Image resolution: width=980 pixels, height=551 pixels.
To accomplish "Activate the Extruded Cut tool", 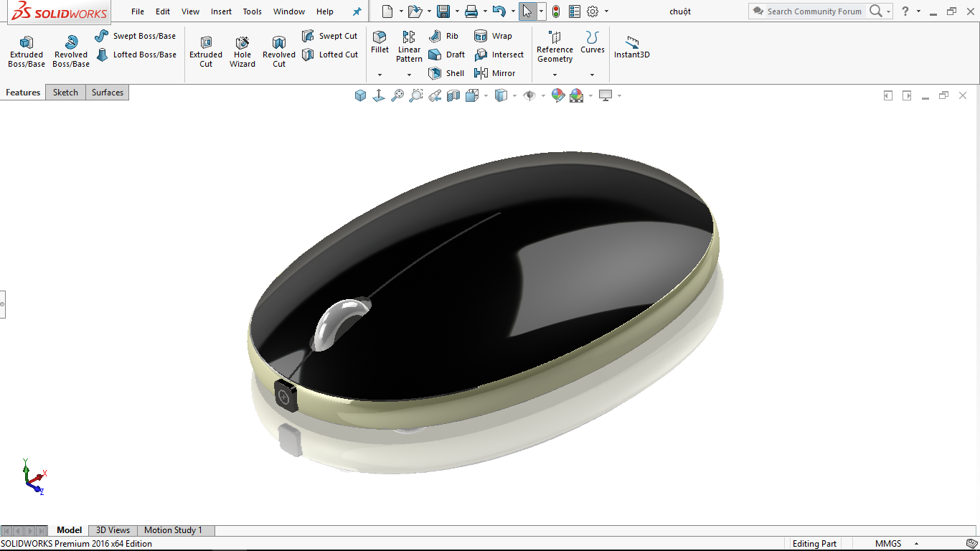I will [x=206, y=52].
